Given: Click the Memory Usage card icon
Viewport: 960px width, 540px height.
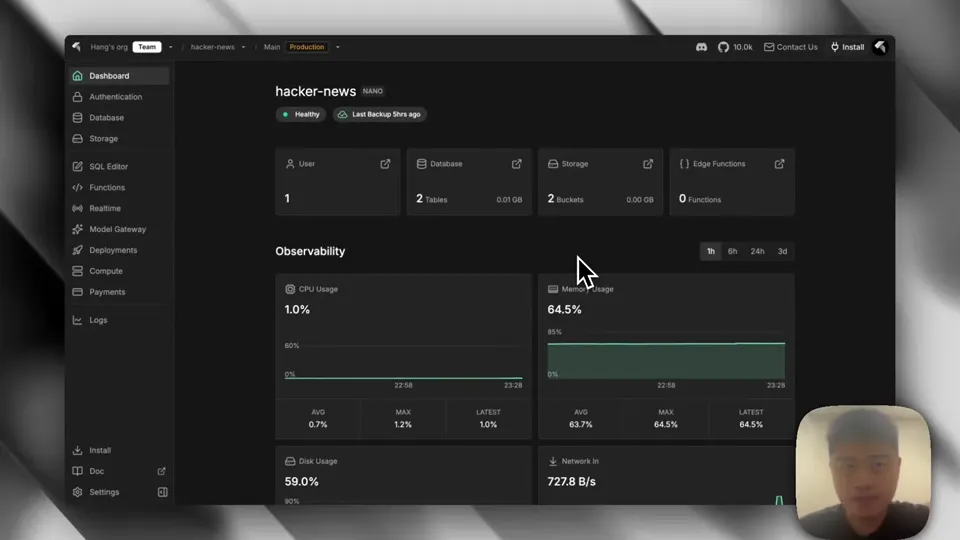Looking at the screenshot, I should click(x=553, y=289).
